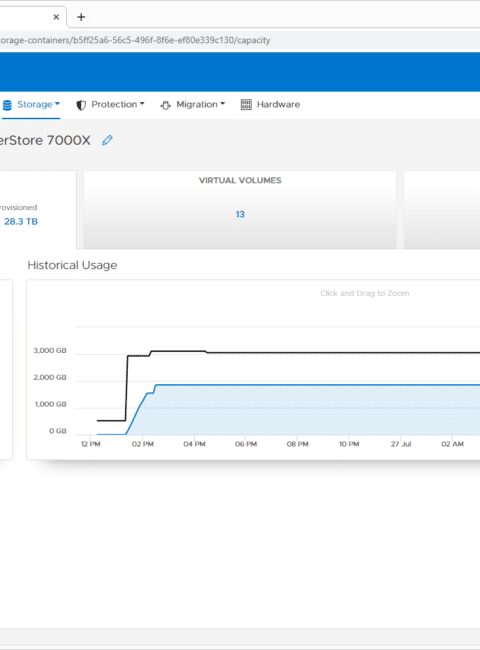Open a new browser tab
Viewport: 480px width, 650px height.
81,17
